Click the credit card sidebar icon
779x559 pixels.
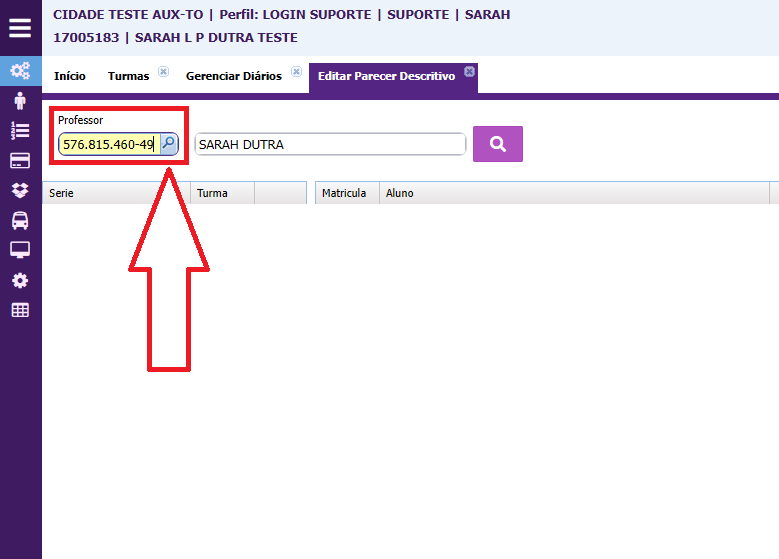click(20, 161)
